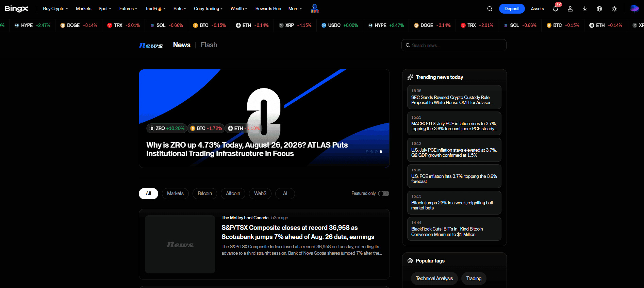644x288 pixels.
Task: Click in the Search news field
Action: click(454, 45)
